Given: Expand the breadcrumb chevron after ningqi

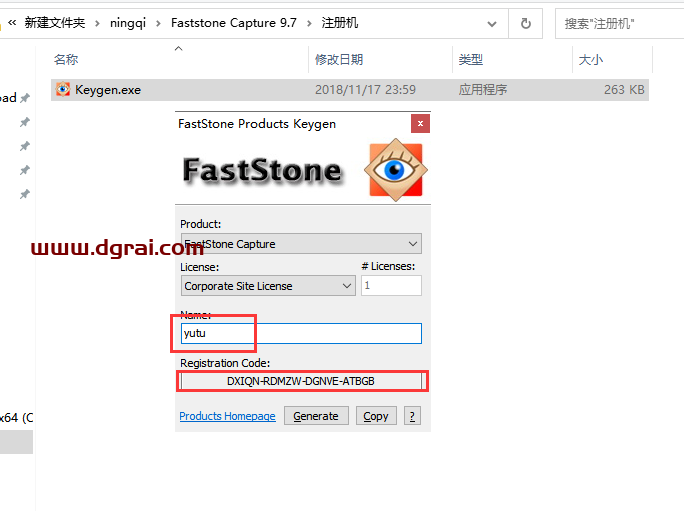Looking at the screenshot, I should (158, 23).
